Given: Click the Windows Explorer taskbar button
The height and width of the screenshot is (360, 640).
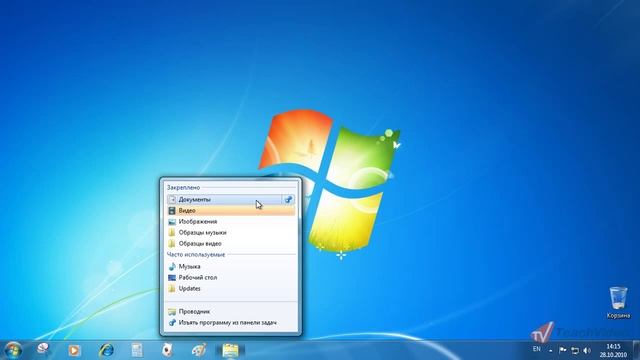Looking at the screenshot, I should pos(230,350).
